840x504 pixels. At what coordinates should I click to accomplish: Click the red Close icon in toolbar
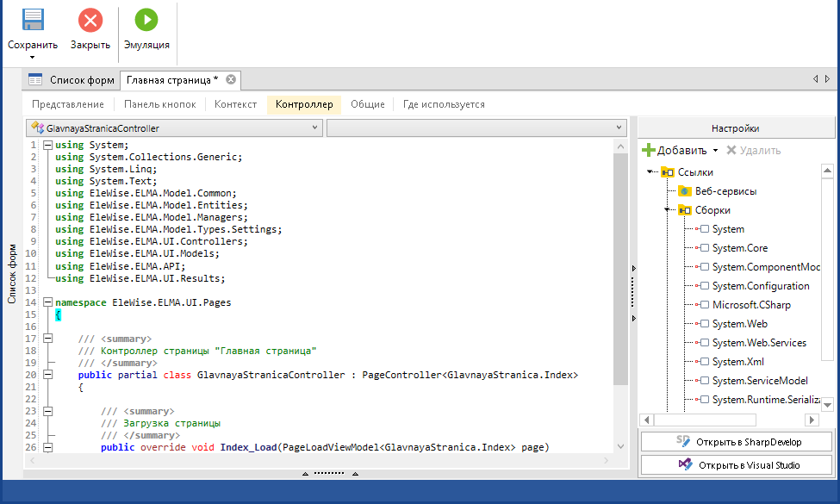coord(90,20)
